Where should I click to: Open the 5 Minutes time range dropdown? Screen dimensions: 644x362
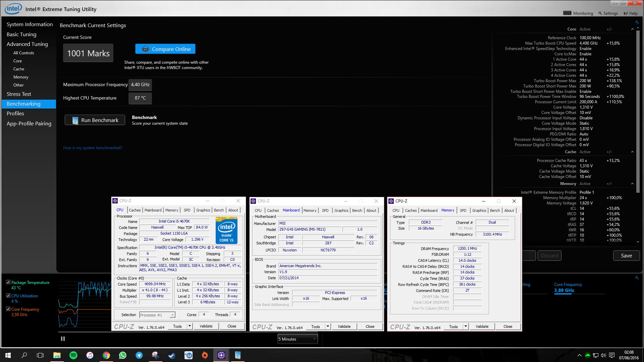click(298, 339)
